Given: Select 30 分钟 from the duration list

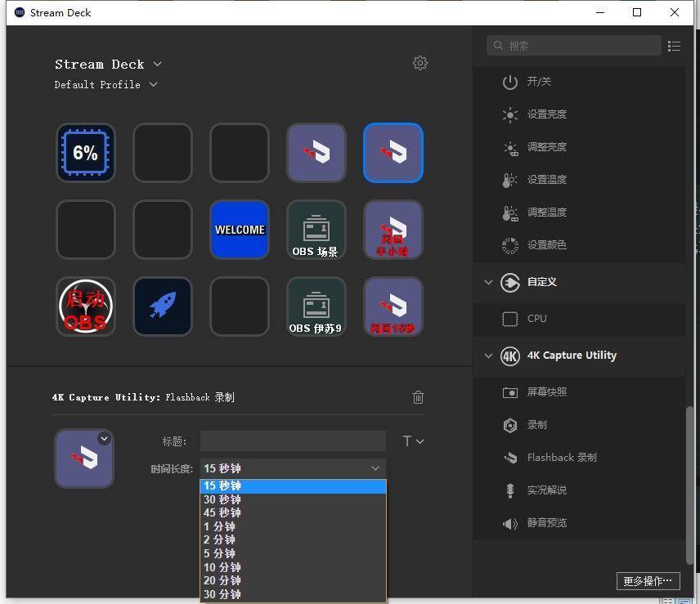Looking at the screenshot, I should point(293,594).
